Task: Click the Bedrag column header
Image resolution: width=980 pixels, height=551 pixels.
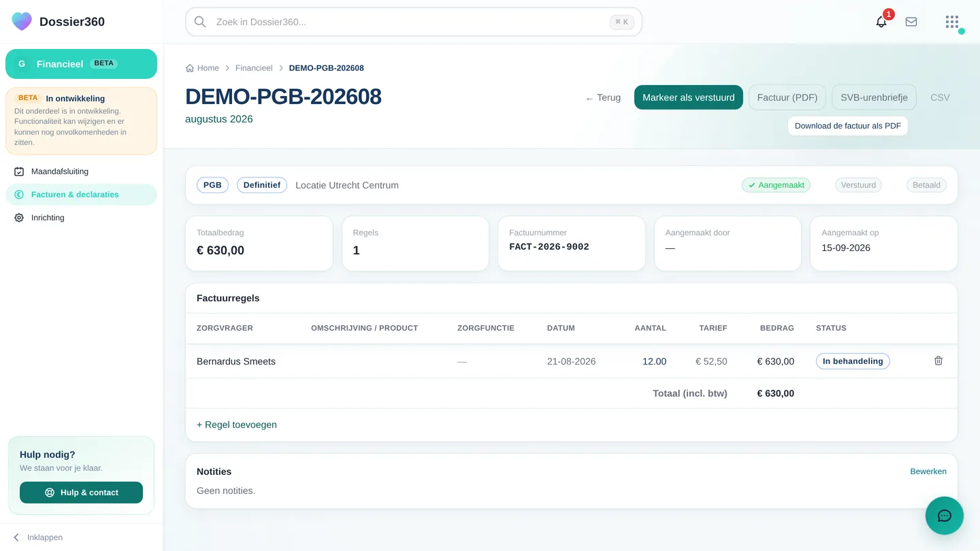Action: point(777,328)
